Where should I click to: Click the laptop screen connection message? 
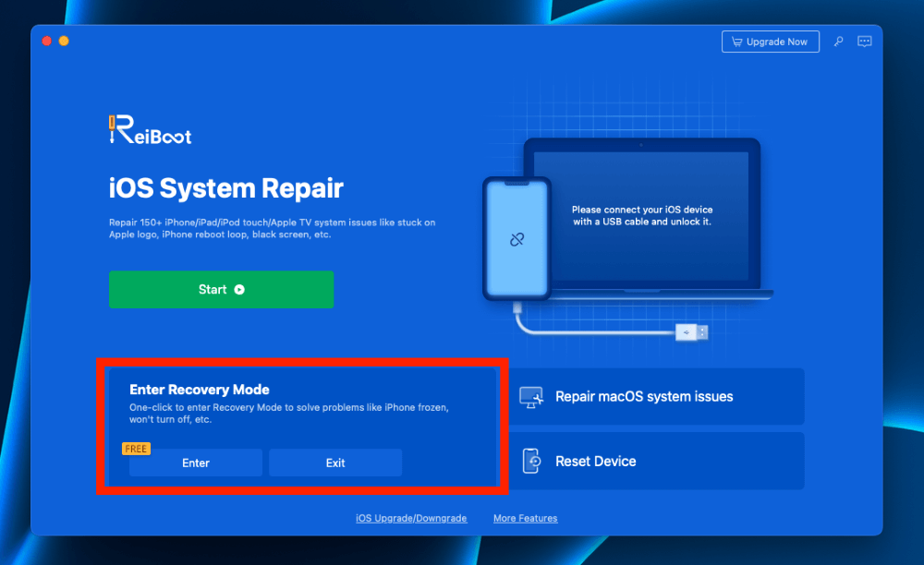click(641, 216)
